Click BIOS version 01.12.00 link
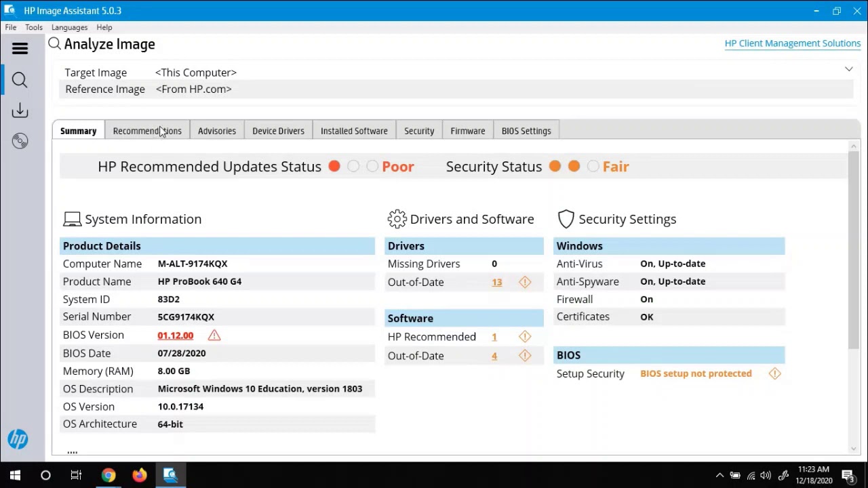The height and width of the screenshot is (488, 868). tap(176, 335)
